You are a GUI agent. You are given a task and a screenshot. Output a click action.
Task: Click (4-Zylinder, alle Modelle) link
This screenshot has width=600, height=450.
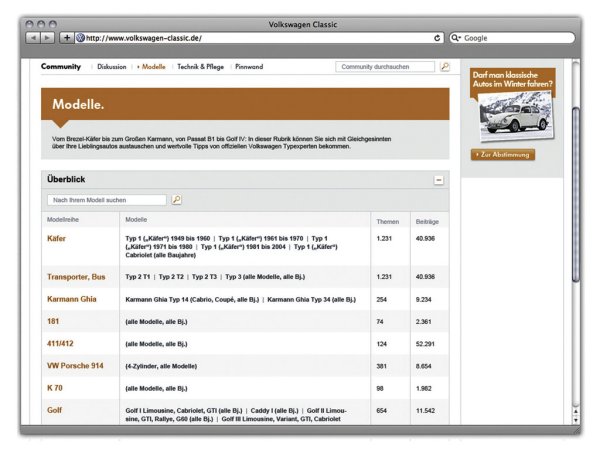coord(161,366)
